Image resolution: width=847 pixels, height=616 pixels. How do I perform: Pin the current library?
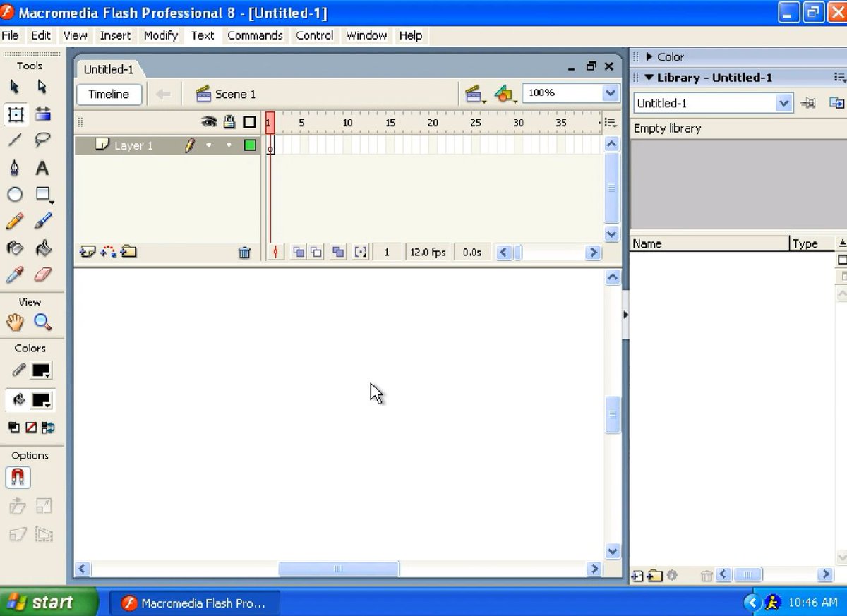[x=809, y=103]
